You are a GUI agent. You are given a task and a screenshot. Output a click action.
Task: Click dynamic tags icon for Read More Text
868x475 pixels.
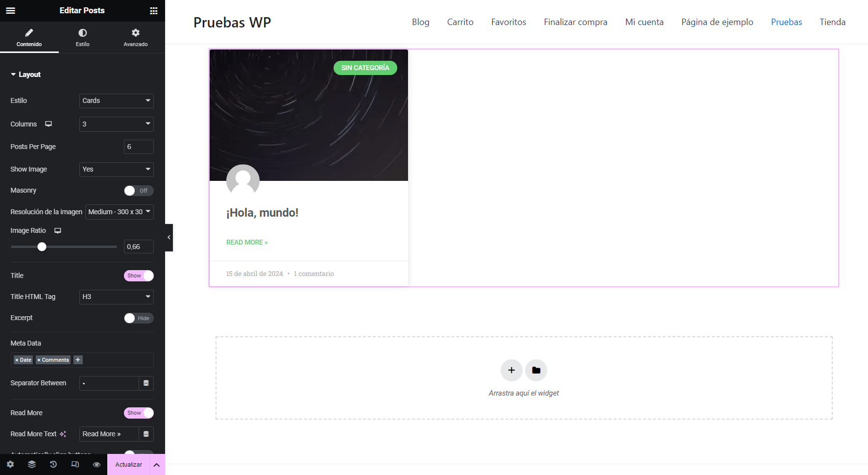coord(146,434)
